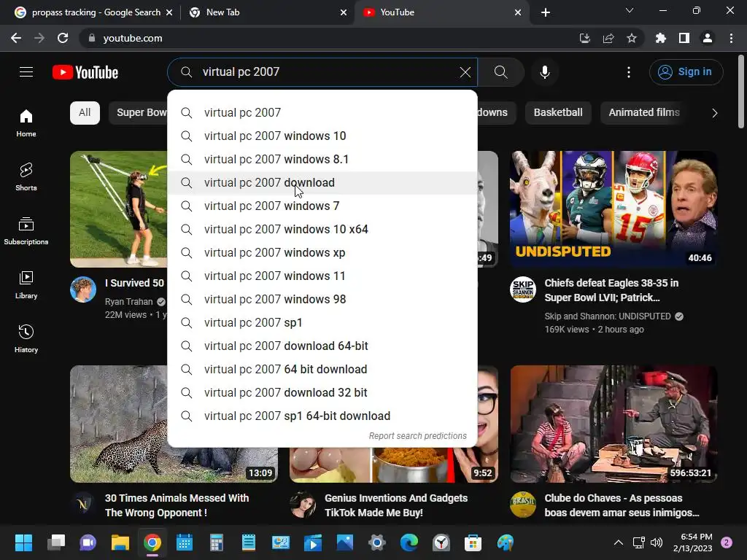Select suggestion 'virtual pc 2007 download 32 bit'
Image resolution: width=747 pixels, height=560 pixels.
[322, 393]
